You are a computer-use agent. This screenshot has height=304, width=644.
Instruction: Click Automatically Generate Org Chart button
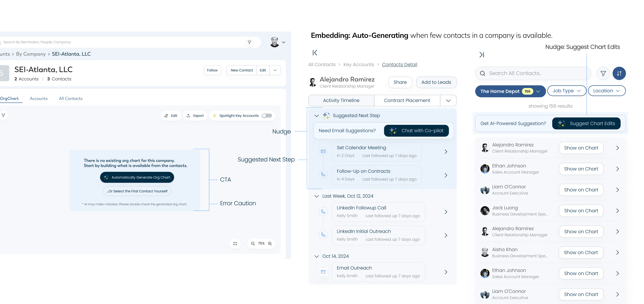click(137, 177)
